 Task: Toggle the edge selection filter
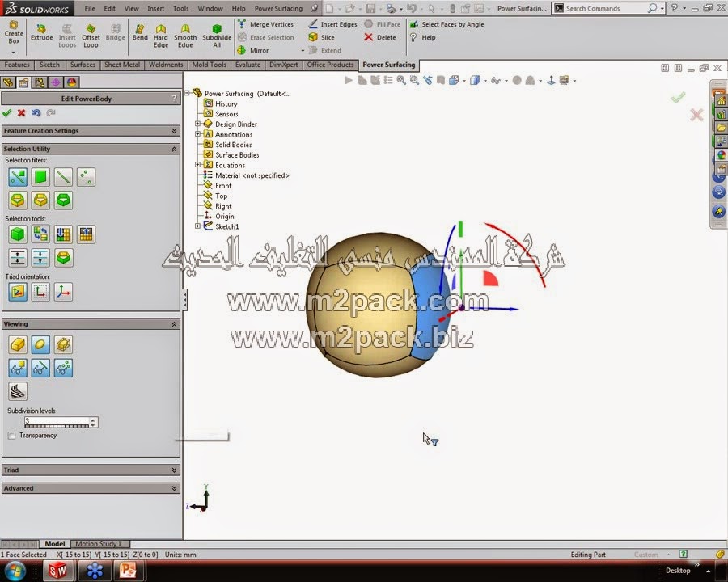click(63, 177)
